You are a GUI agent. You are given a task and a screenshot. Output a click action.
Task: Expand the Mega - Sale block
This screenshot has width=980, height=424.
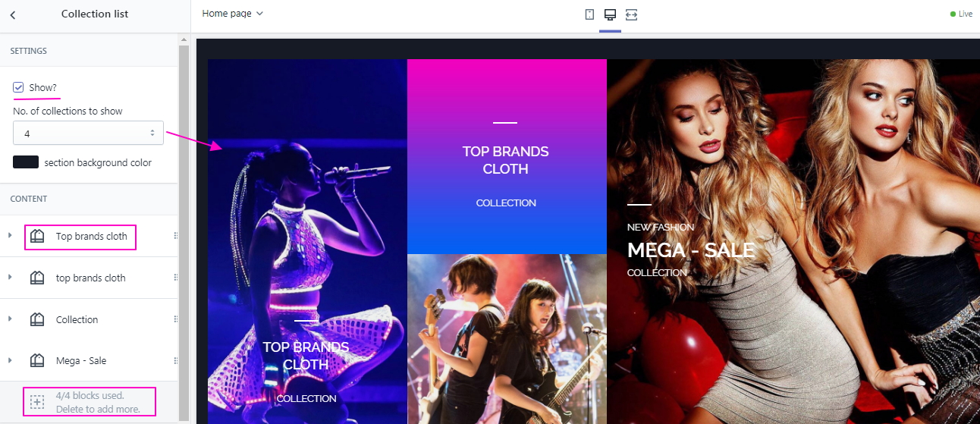[10, 360]
